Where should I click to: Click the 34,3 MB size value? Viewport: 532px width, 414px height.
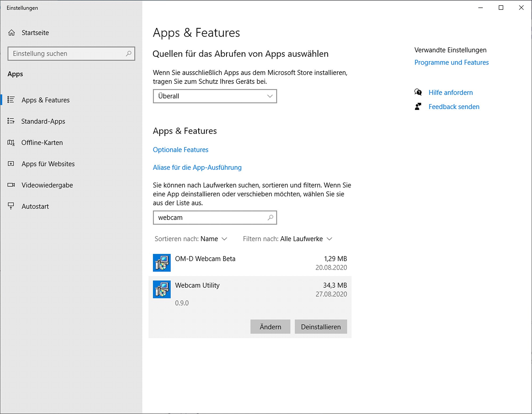pyautogui.click(x=335, y=285)
